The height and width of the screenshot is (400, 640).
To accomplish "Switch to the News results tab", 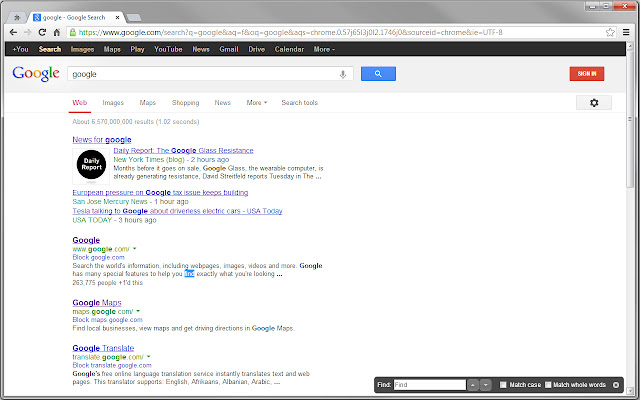I will click(222, 102).
